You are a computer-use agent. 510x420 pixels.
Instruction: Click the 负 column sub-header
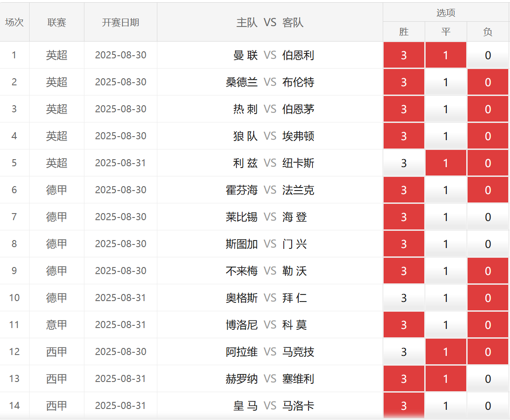(x=487, y=31)
